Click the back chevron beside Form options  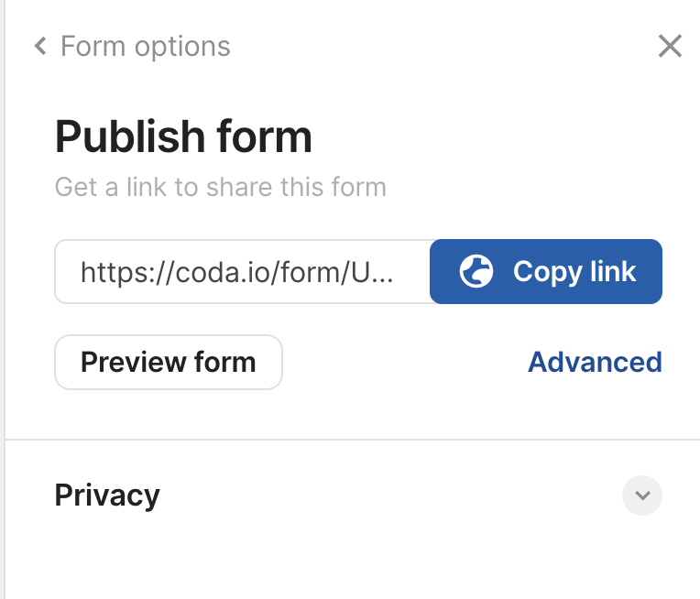coord(40,46)
